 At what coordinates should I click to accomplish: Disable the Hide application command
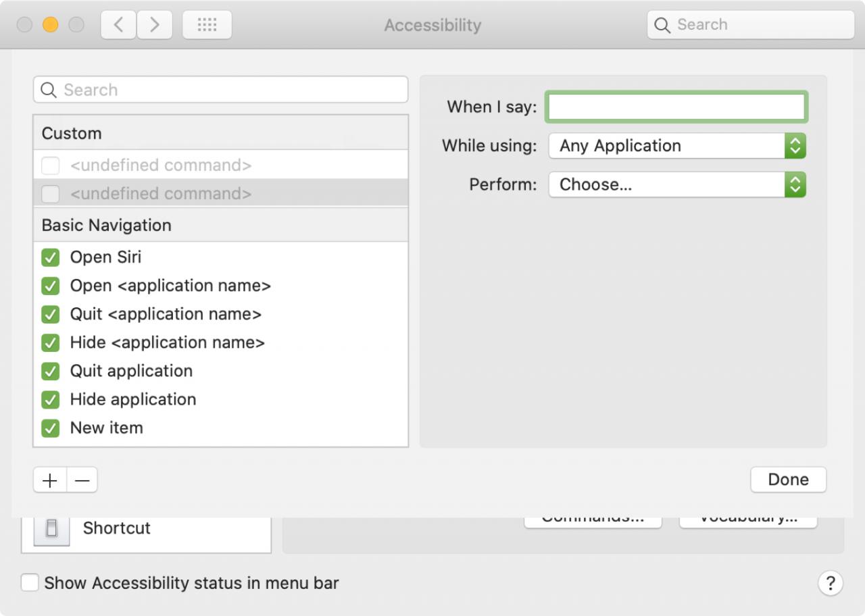pos(50,399)
